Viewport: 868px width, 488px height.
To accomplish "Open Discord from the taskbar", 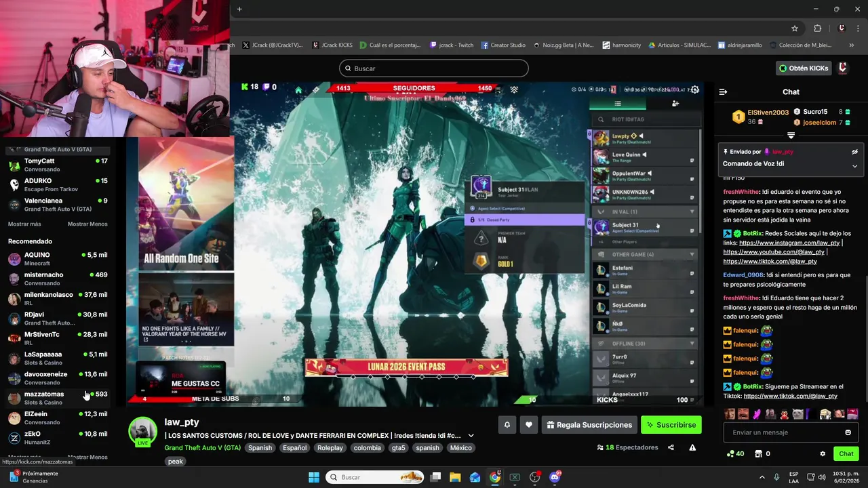I will 555,477.
